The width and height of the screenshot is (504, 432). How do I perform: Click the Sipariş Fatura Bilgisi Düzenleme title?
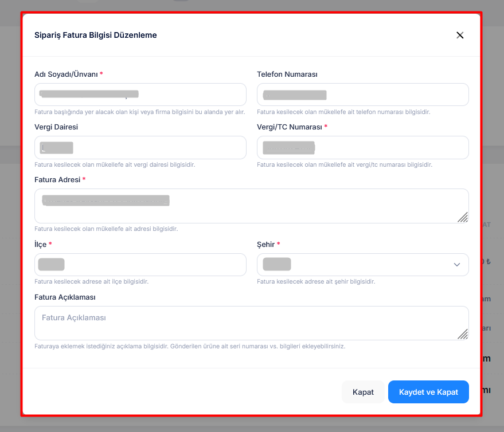point(96,35)
